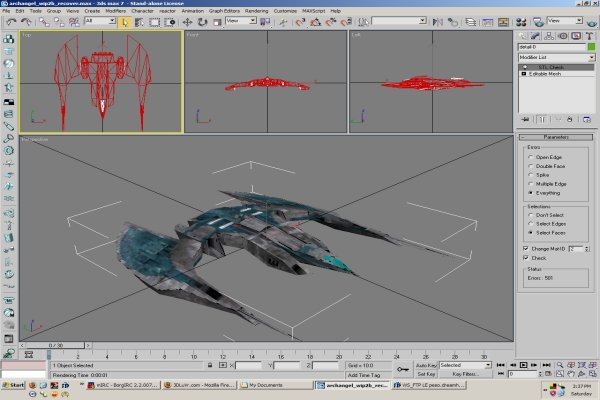600x400 pixels.
Task: Click the large Set Keys key icon
Action: pyautogui.click(x=403, y=369)
